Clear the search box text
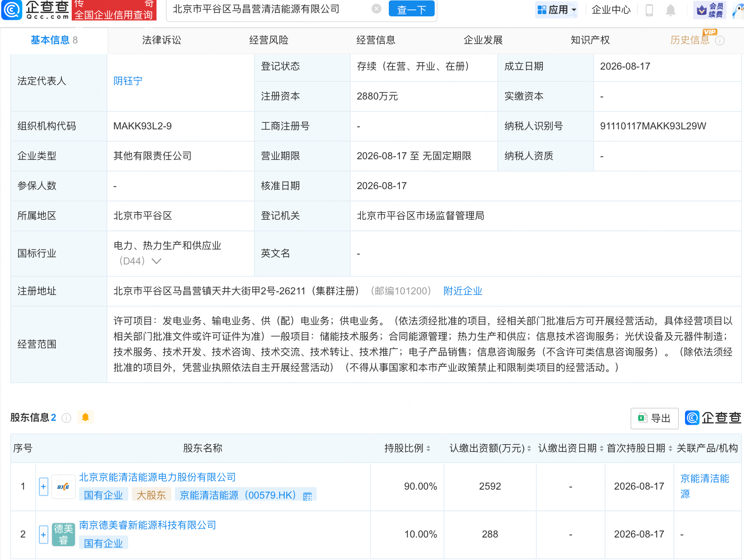The width and height of the screenshot is (744, 560). 376,9
